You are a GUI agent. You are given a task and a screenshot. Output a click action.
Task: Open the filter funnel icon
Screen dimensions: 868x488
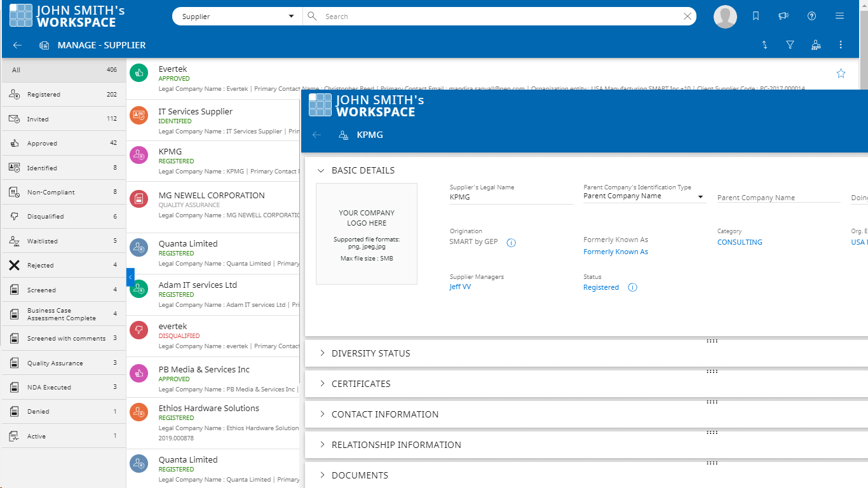point(790,45)
